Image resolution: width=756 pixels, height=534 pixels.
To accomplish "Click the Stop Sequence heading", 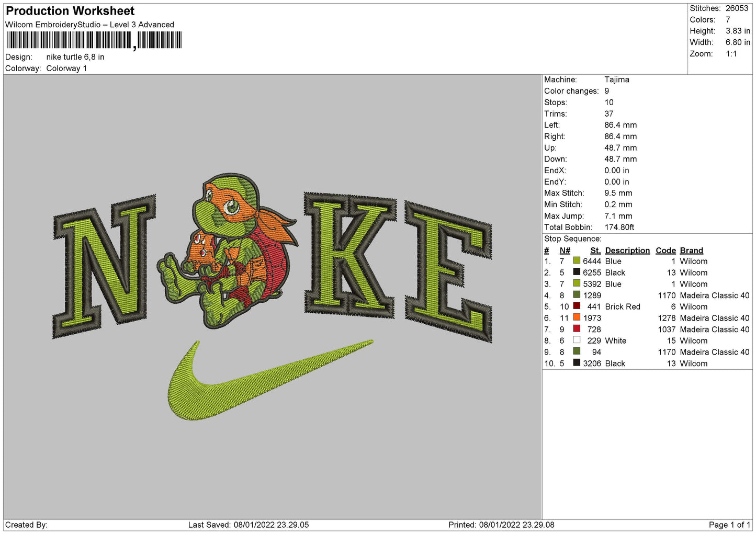I will coord(573,239).
